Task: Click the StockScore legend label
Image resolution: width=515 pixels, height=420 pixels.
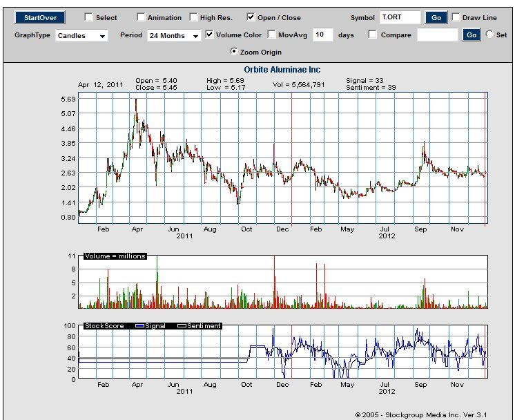Action: click(104, 326)
